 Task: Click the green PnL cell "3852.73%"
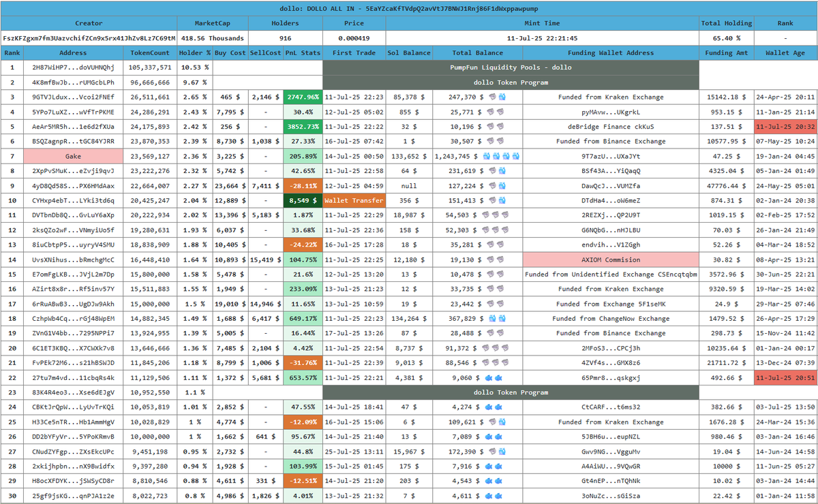tap(303, 127)
